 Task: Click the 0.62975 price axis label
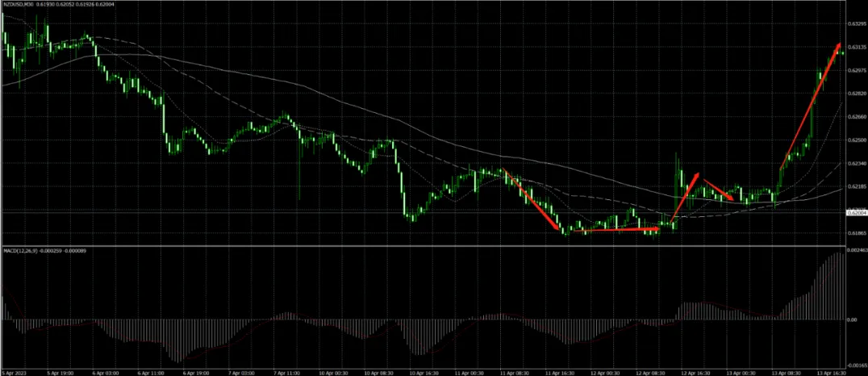click(x=857, y=70)
